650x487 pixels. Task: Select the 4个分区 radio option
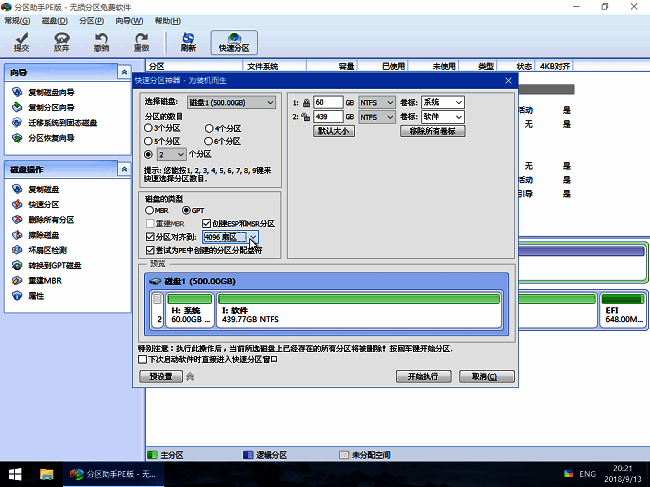tap(208, 128)
